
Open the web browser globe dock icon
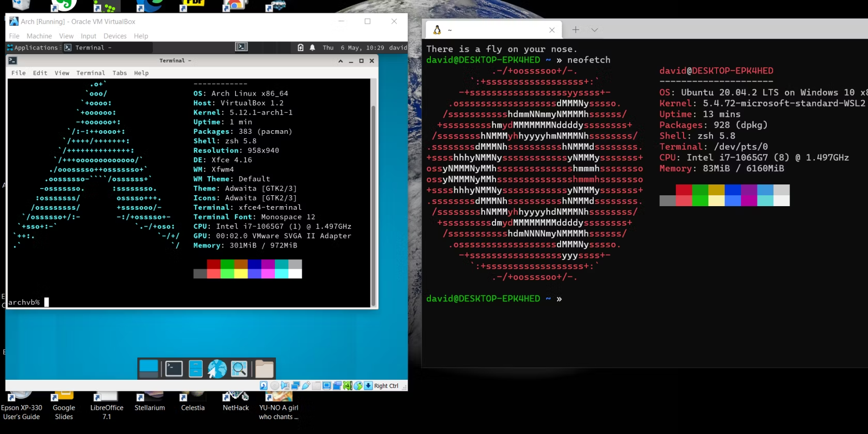[218, 368]
